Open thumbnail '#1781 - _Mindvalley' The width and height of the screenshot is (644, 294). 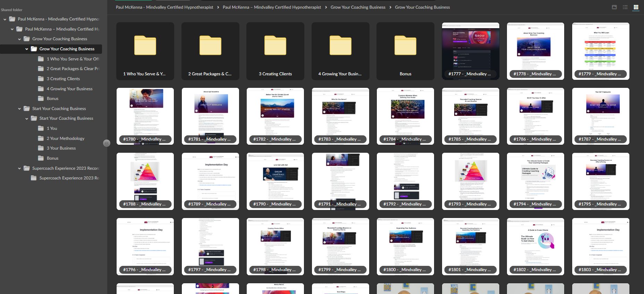[x=210, y=116]
